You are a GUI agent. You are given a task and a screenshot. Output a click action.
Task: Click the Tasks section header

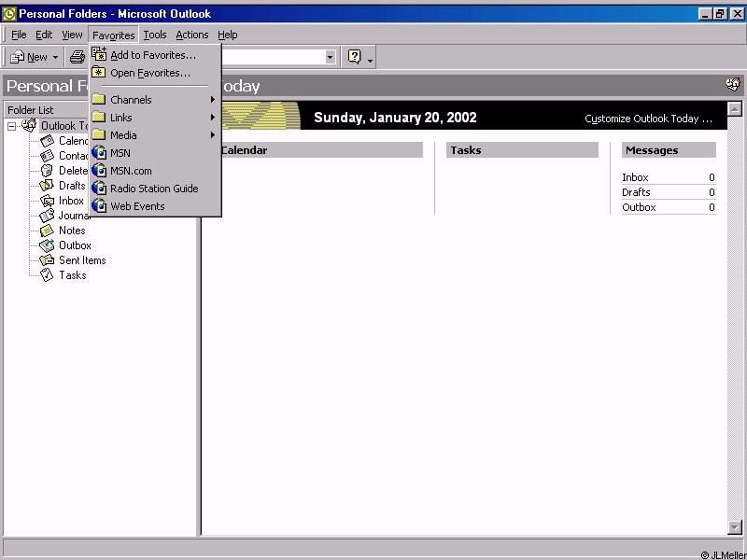coord(522,150)
